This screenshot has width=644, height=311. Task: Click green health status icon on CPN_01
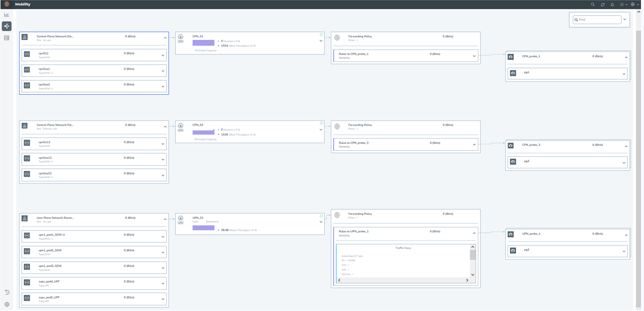pyautogui.click(x=321, y=35)
